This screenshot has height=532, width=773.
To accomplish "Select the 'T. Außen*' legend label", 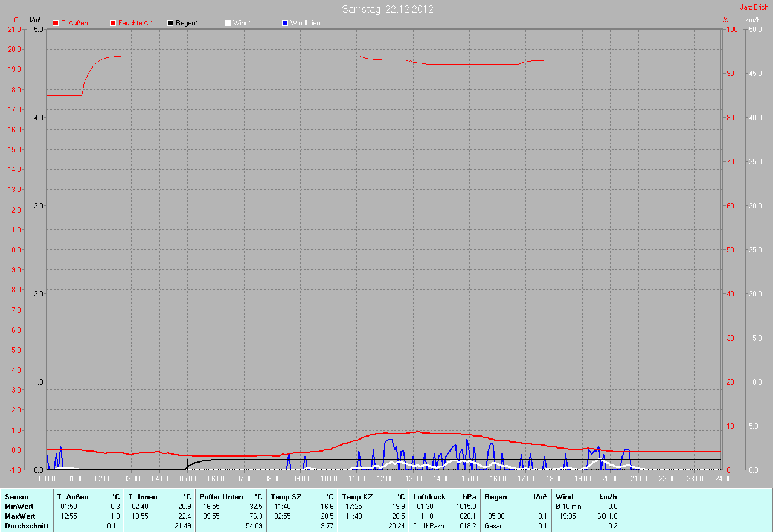I will click(x=76, y=23).
